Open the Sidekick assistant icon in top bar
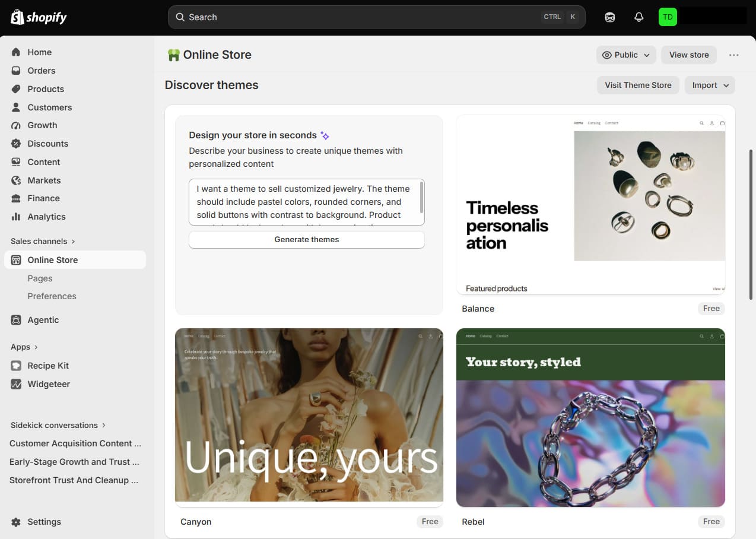Viewport: 756px width, 539px height. tap(610, 17)
